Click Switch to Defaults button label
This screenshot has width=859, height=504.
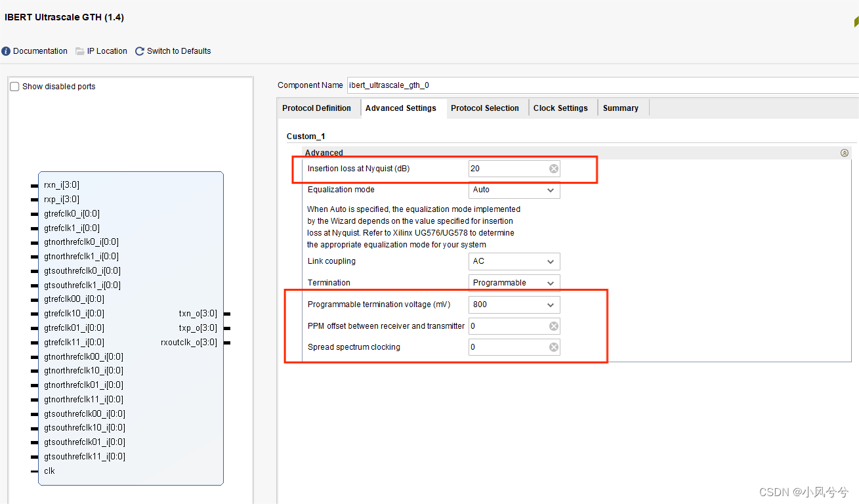click(x=179, y=51)
